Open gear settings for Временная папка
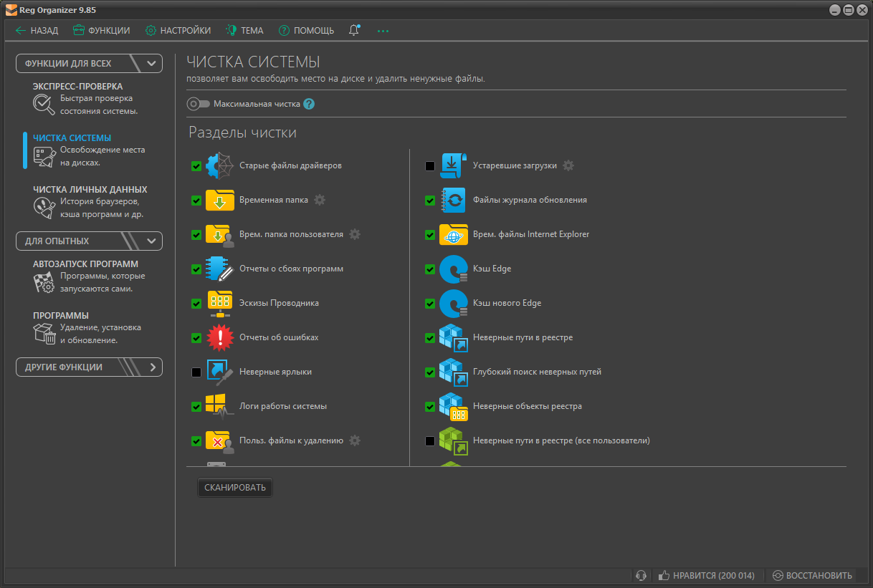The height and width of the screenshot is (588, 873). [320, 200]
